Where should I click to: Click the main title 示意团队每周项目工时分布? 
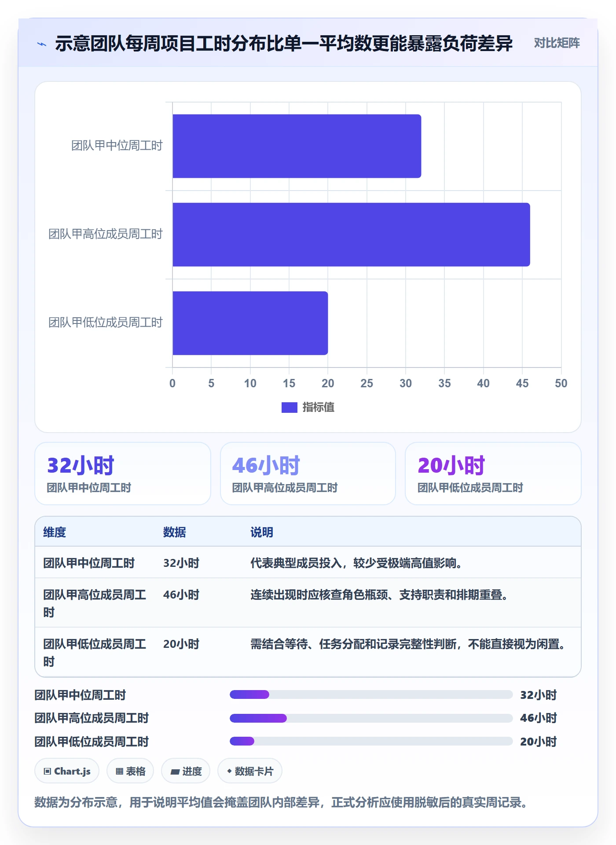pyautogui.click(x=284, y=44)
